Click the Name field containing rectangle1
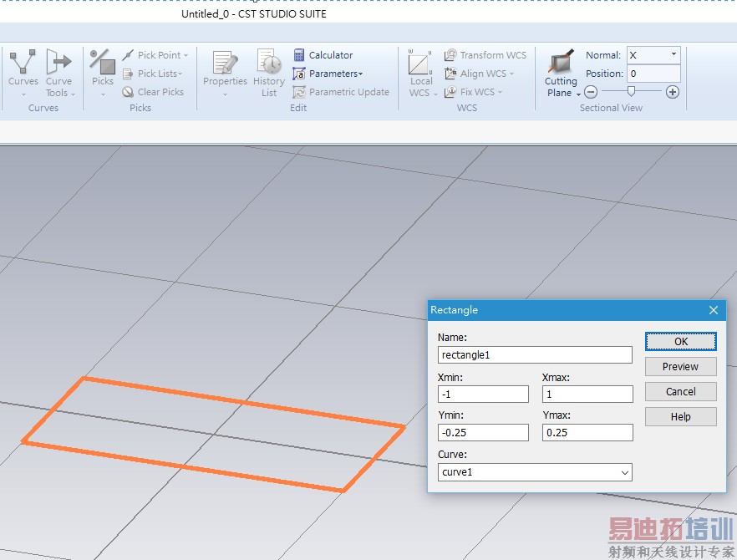The width and height of the screenshot is (737, 560). pos(535,355)
